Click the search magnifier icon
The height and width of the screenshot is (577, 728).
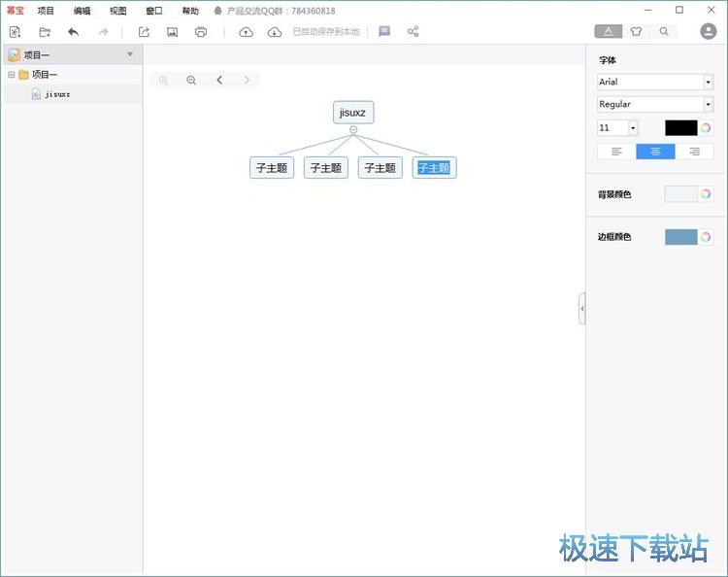click(x=664, y=32)
